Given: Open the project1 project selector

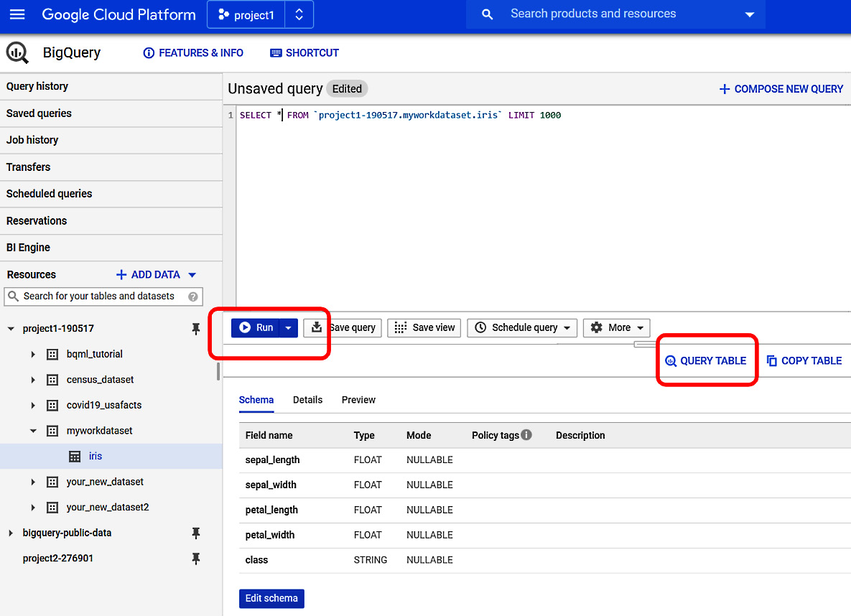Looking at the screenshot, I should coord(246,14).
